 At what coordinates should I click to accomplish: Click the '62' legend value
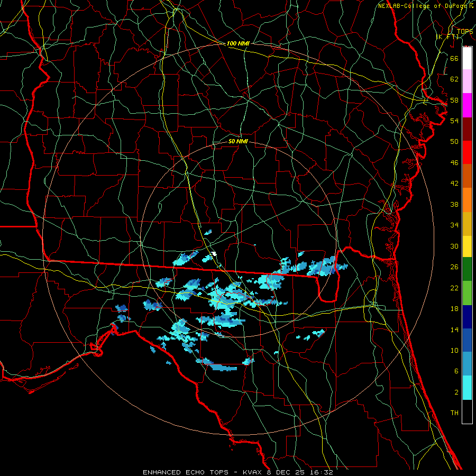pyautogui.click(x=454, y=79)
